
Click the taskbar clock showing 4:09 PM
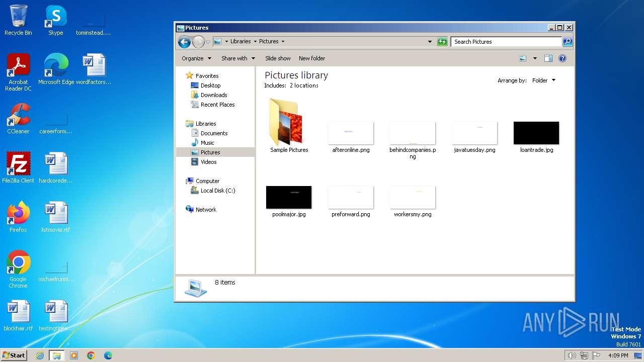click(618, 355)
